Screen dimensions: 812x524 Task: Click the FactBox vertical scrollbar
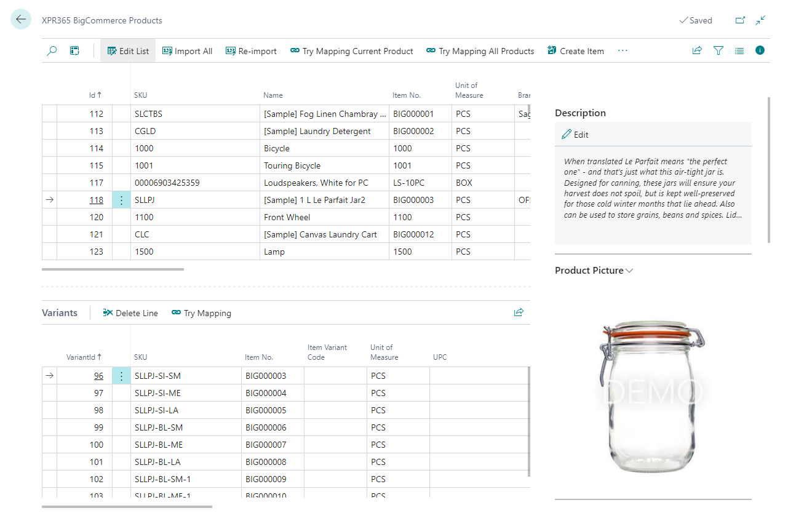[x=769, y=170]
